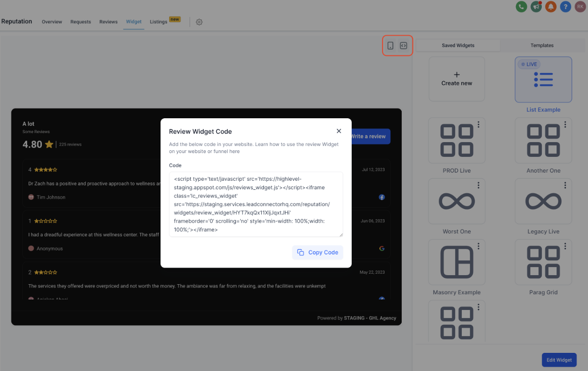Image resolution: width=588 pixels, height=371 pixels.
Task: Select the PROD Live widget thumbnail
Action: click(456, 140)
